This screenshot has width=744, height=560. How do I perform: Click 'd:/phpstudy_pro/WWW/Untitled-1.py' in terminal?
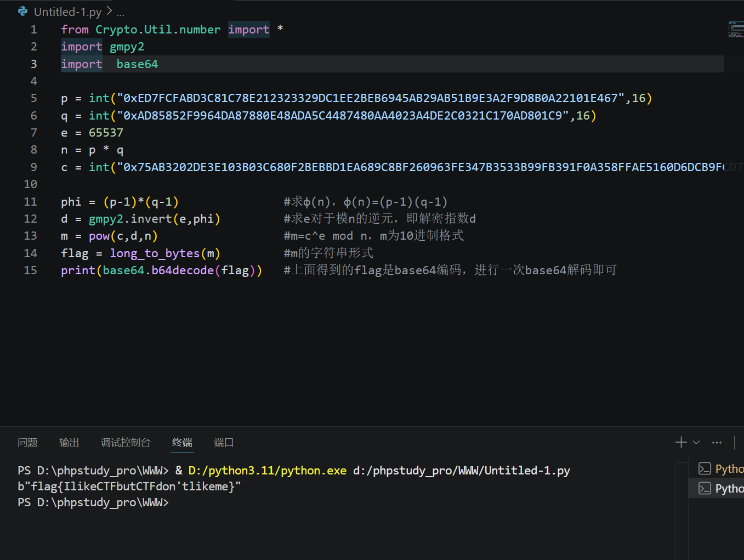click(462, 471)
